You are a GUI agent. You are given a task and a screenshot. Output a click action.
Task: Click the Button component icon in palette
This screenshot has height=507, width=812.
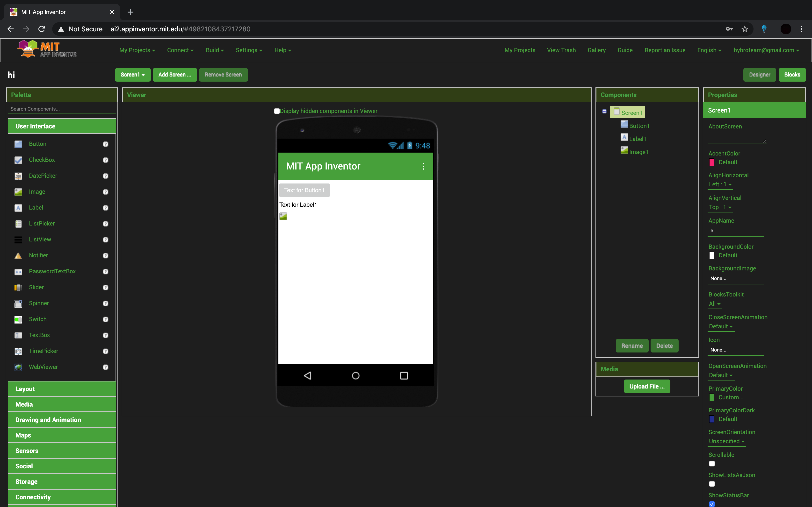[x=18, y=143]
